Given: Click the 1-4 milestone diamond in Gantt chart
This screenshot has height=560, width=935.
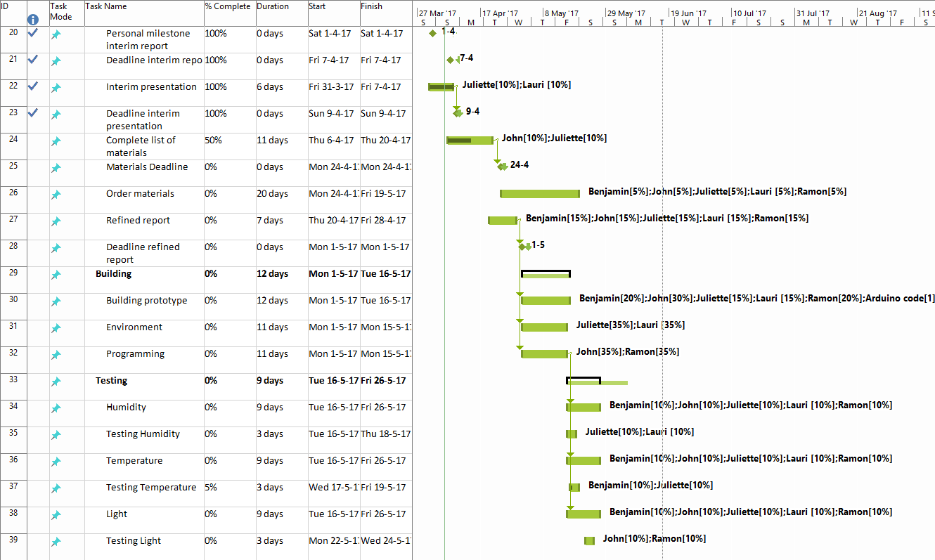Looking at the screenshot, I should point(432,33).
